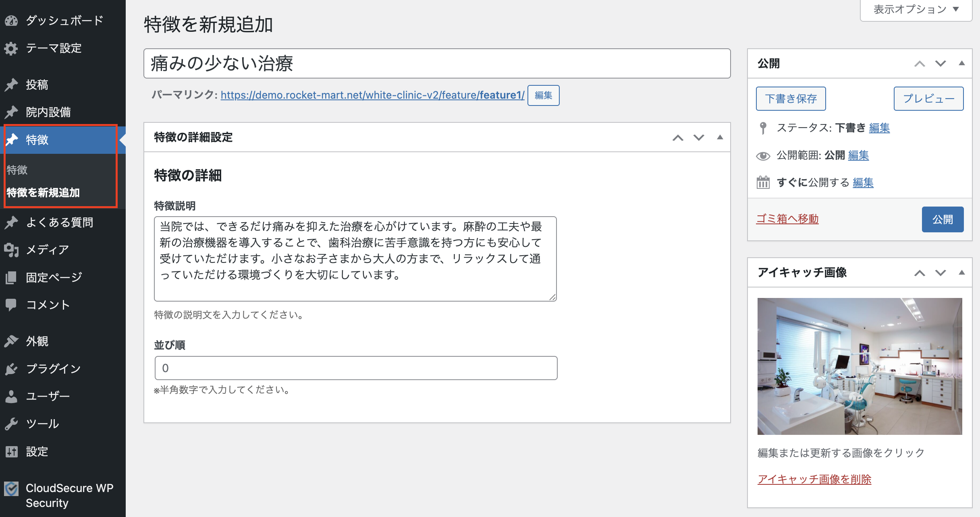This screenshot has width=980, height=517.
Task: Open the 表示オプション dropdown
Action: tap(916, 9)
